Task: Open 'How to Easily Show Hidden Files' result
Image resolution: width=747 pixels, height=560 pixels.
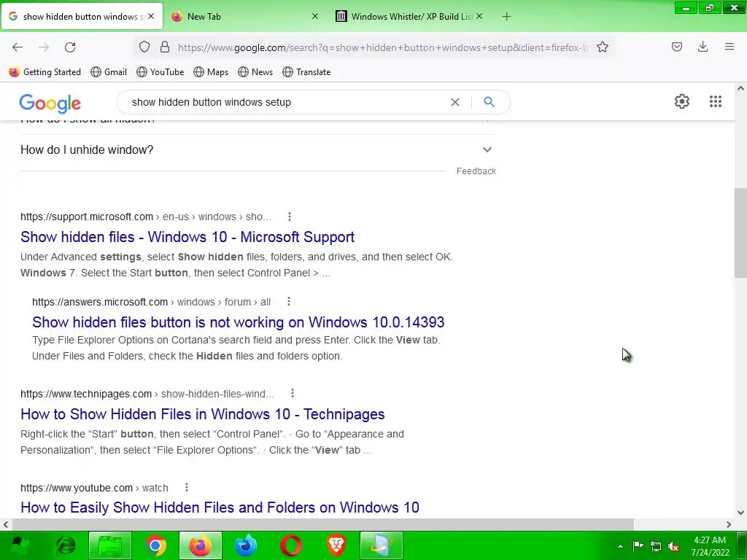Action: click(x=220, y=507)
